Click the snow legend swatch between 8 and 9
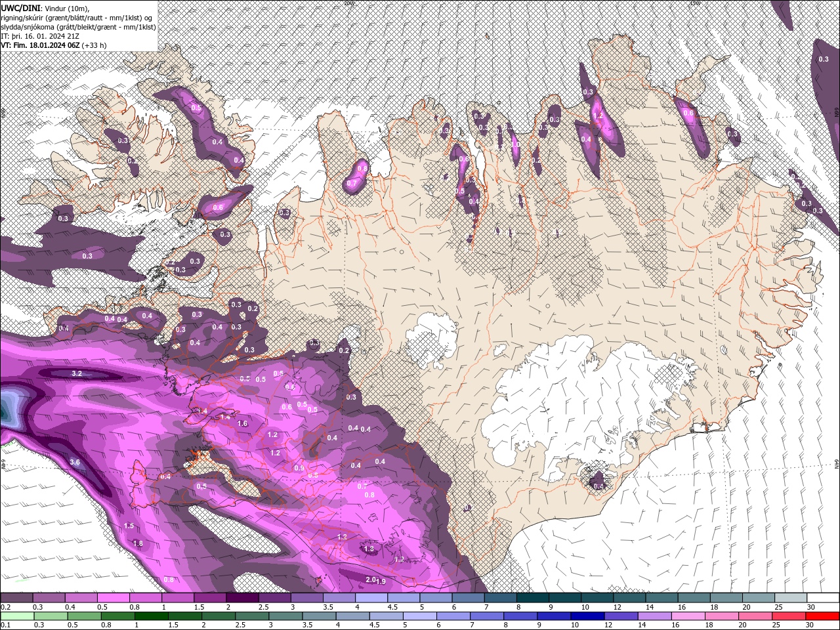840x630 pixels. (533, 598)
